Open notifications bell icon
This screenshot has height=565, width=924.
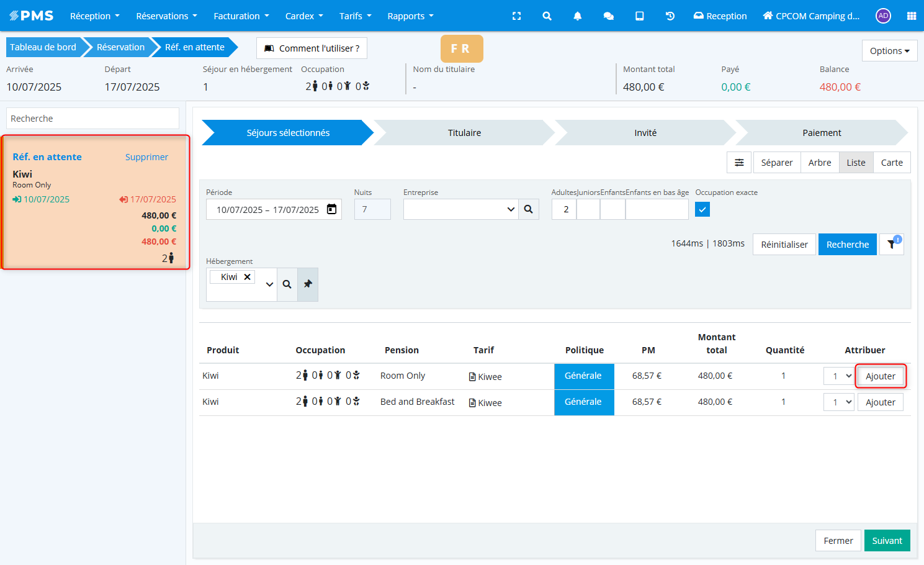[x=577, y=16]
